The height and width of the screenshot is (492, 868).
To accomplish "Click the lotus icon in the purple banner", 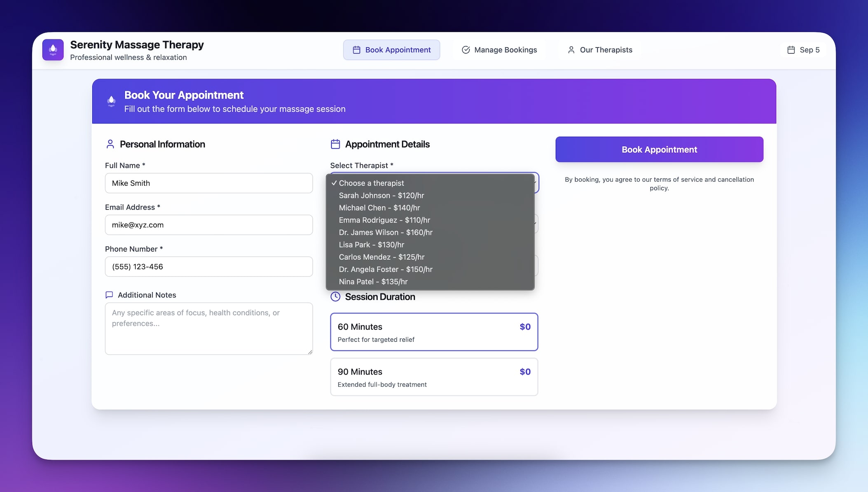I will [111, 101].
